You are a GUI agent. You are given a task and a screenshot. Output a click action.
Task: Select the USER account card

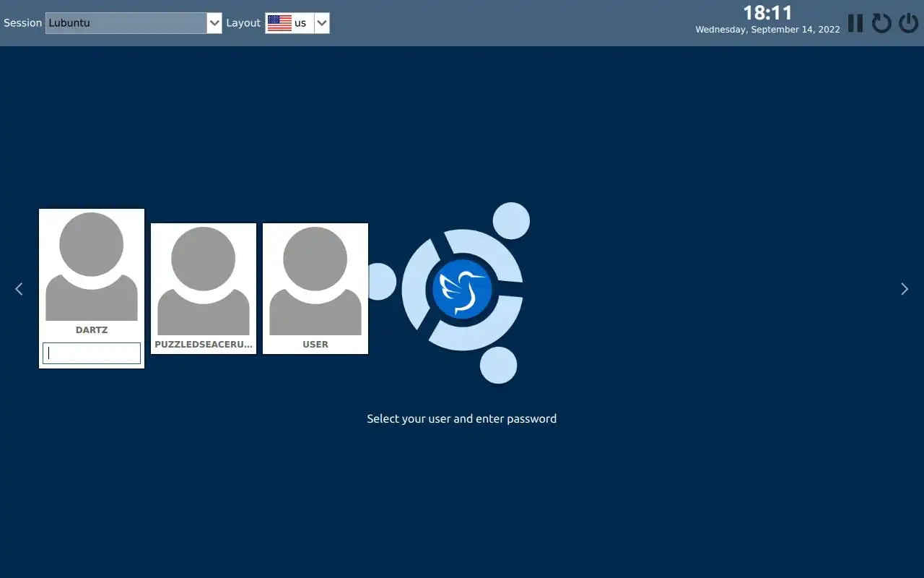tap(315, 288)
